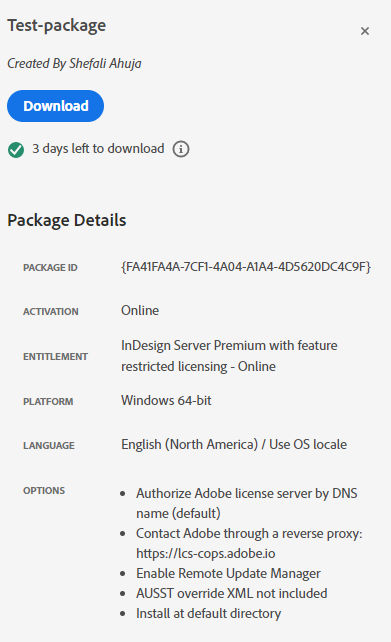Click 'Install at default directory' option

point(208,613)
